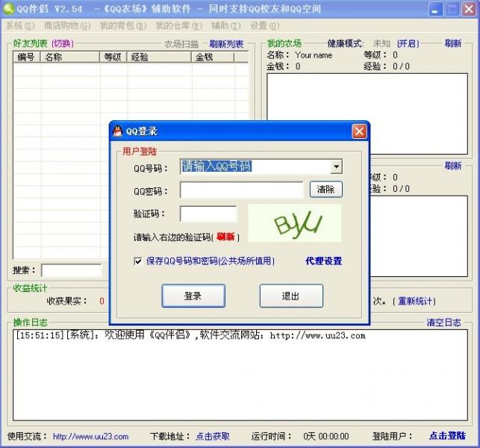Click the 金钱 column header

click(213, 57)
